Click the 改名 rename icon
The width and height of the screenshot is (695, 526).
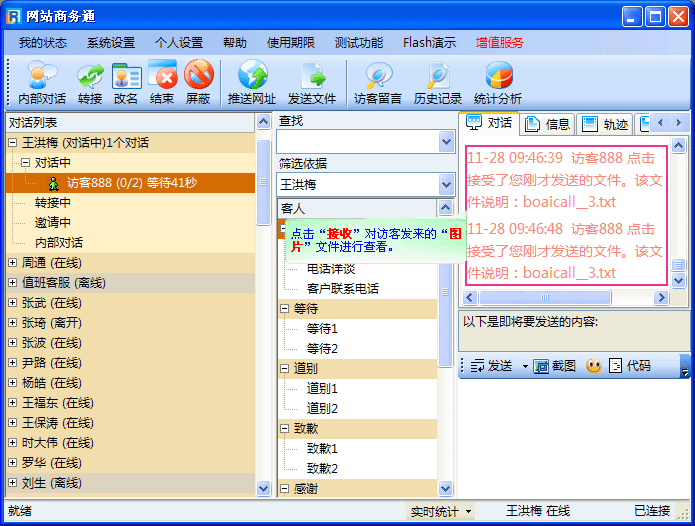(126, 83)
